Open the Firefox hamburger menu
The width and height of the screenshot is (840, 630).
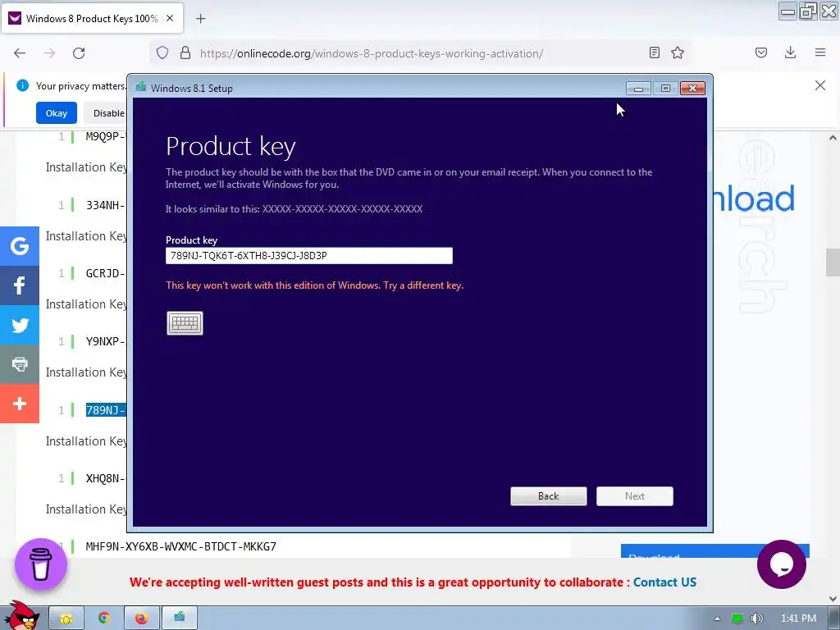(820, 52)
